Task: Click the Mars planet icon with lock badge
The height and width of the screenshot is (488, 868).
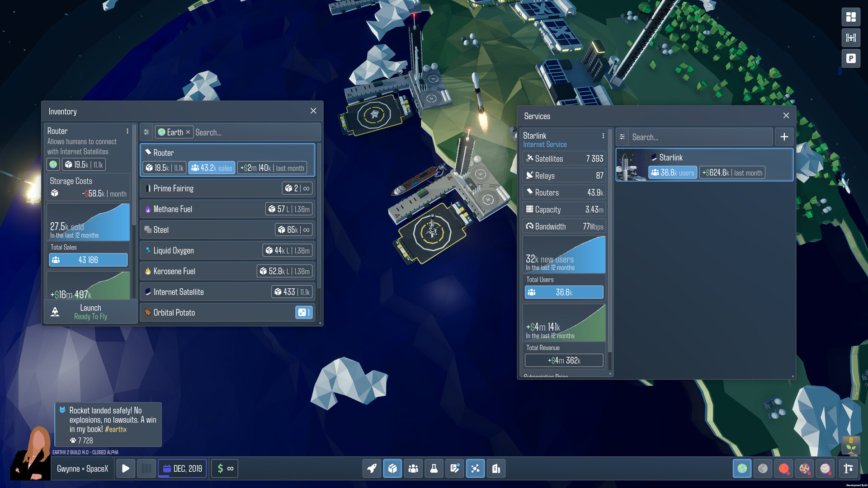Action: pos(783,469)
